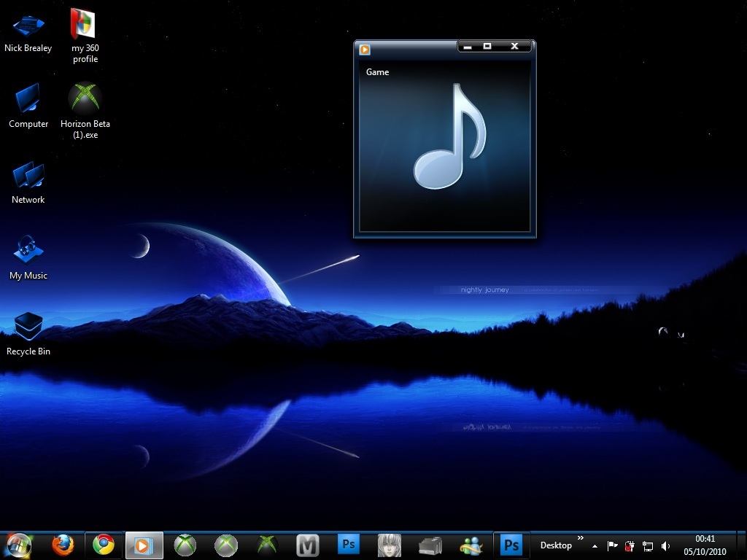Open Windows Live Messenger from the taskbar
The height and width of the screenshot is (560, 747).
[x=471, y=545]
